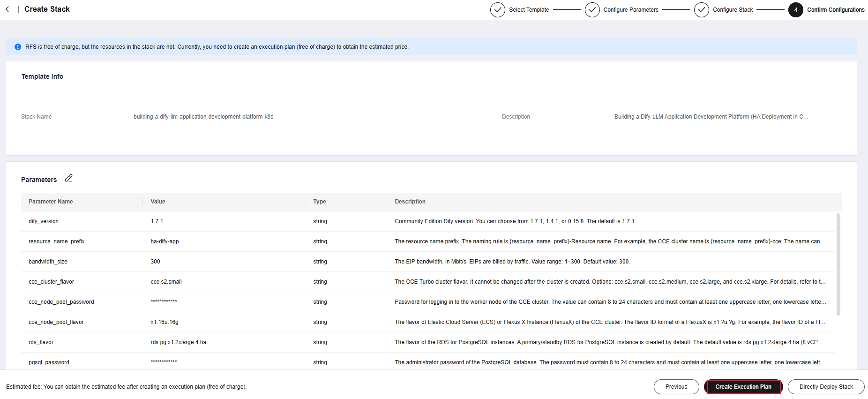Click the value rds.pg.x1.2xlarge.4.ha
The height and width of the screenshot is (399, 868).
(178, 342)
